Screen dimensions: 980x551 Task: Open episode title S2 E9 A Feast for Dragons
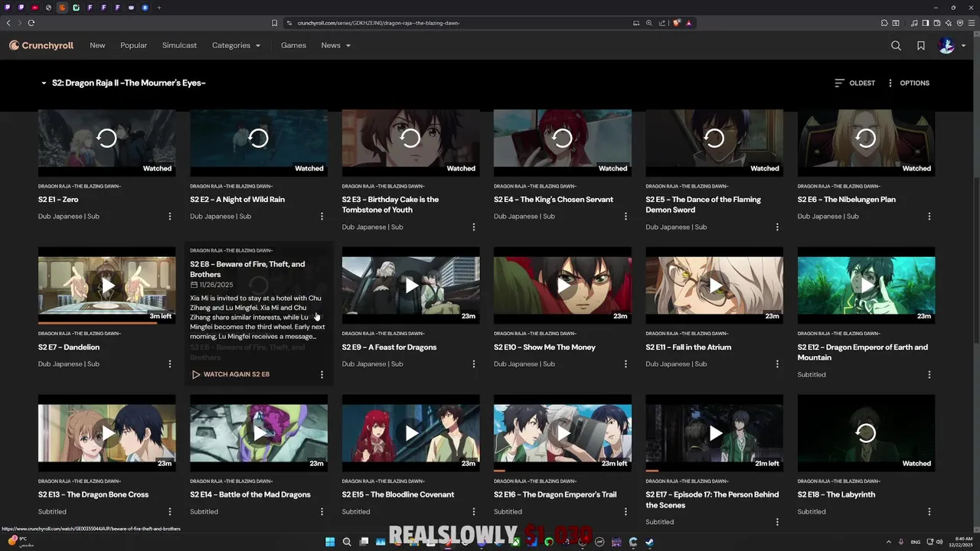pos(389,347)
